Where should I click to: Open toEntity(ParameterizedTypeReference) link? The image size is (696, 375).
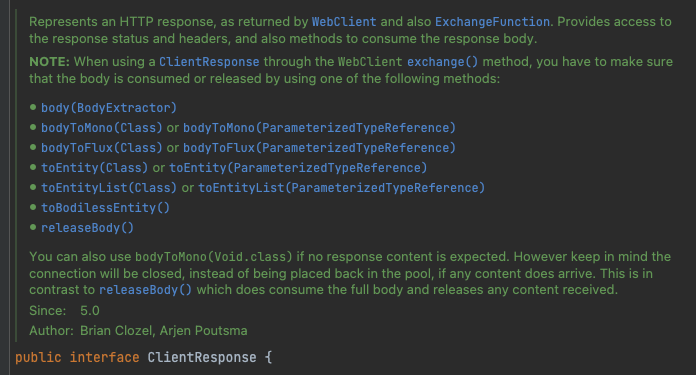click(298, 168)
